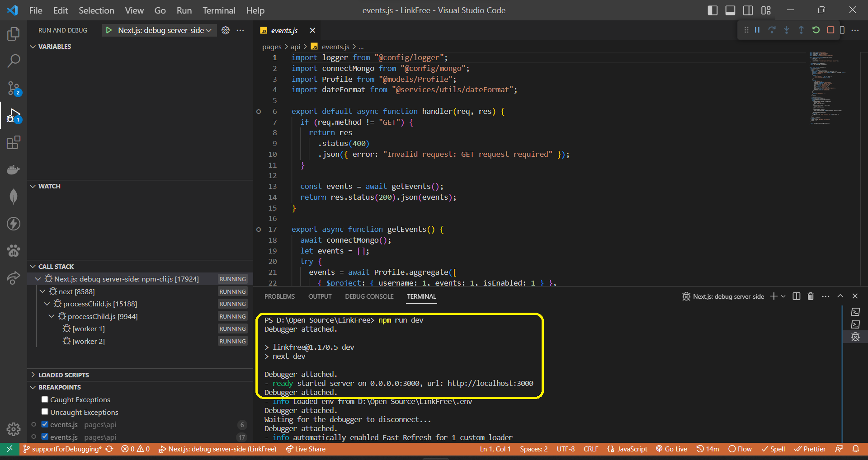
Task: Click Live Share in status bar
Action: (x=306, y=449)
